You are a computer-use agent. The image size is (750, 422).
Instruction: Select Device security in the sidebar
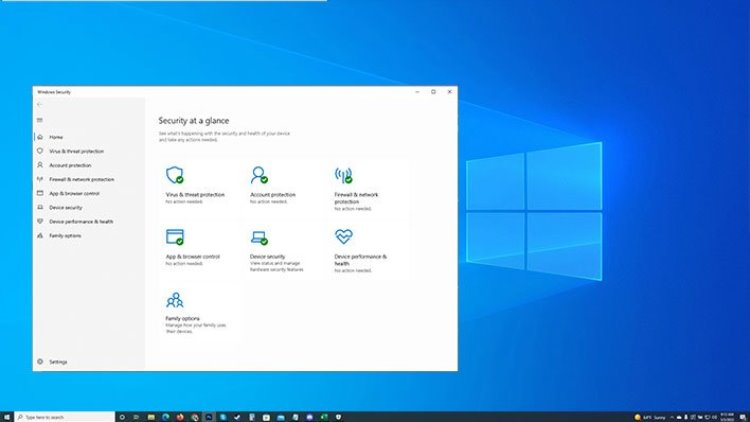tap(89, 208)
